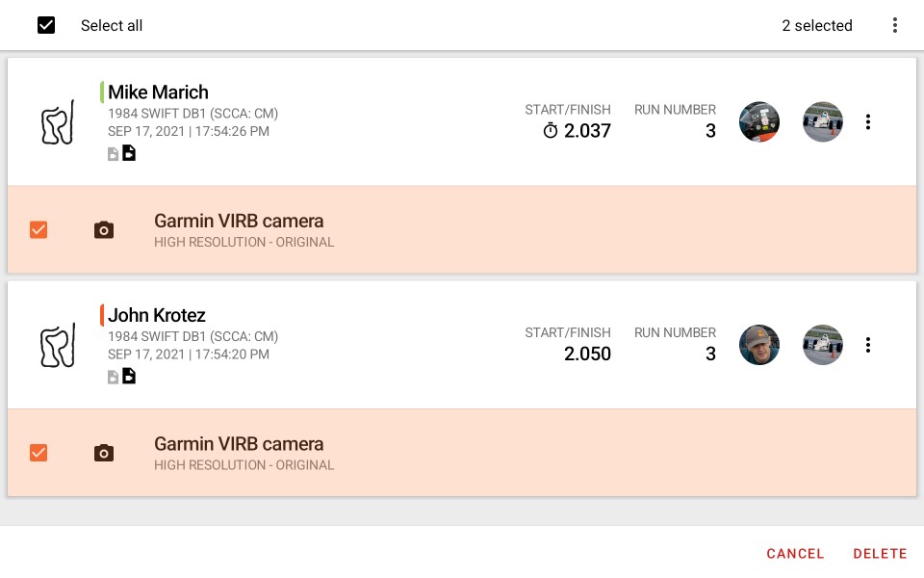Click the track map icon for Mike Marich
This screenshot has height=578, width=924.
(58, 122)
